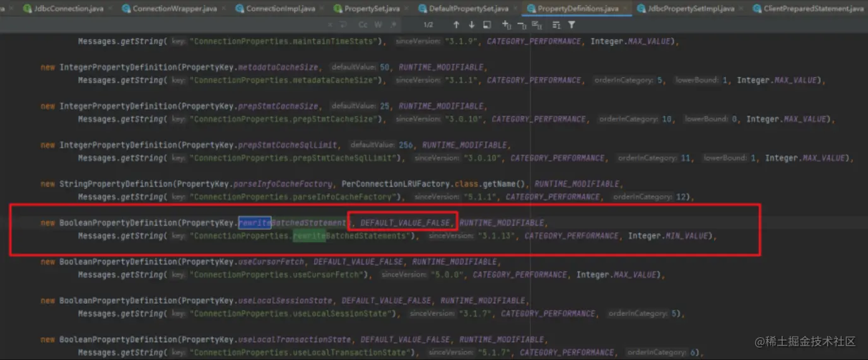Click useLocalTransactionState after PropertyKey
The image size is (868, 360).
pyautogui.click(x=295, y=339)
